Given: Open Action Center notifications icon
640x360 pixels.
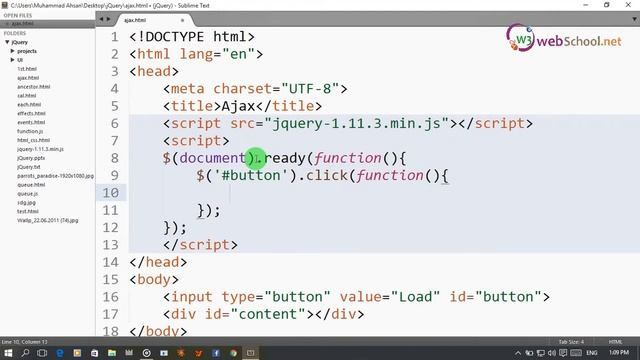Looking at the screenshot, I should click(x=563, y=353).
